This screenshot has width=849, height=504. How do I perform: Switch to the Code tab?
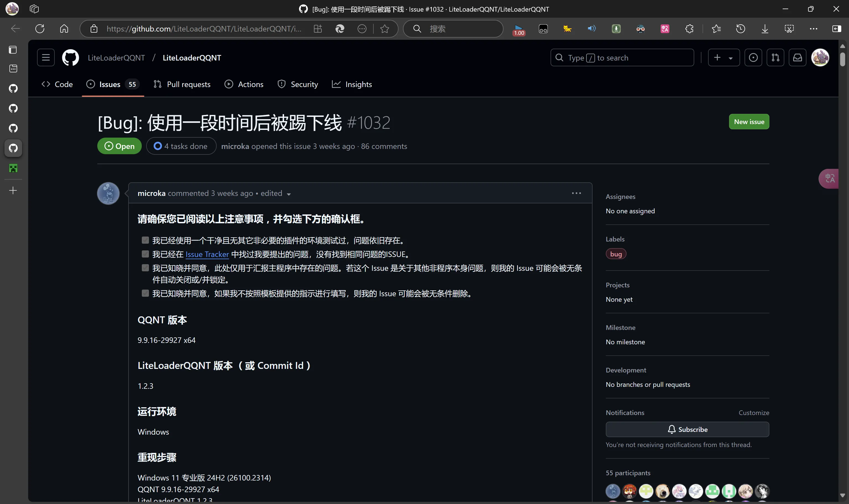click(57, 84)
